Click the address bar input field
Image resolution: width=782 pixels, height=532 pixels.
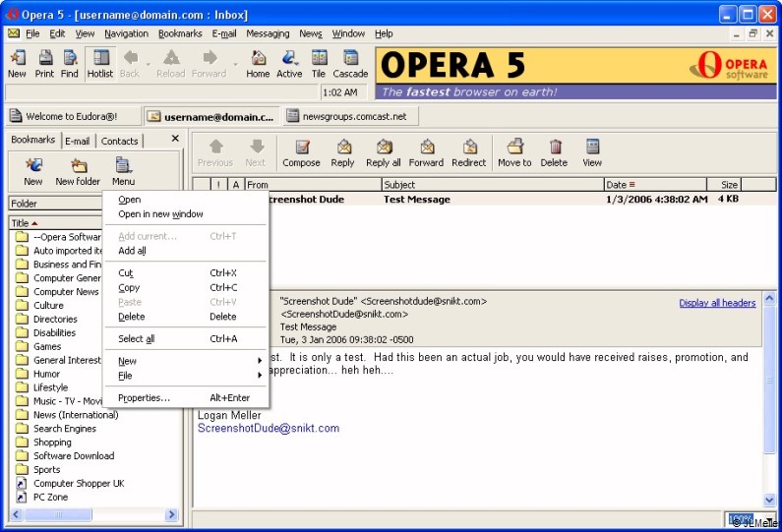[161, 92]
